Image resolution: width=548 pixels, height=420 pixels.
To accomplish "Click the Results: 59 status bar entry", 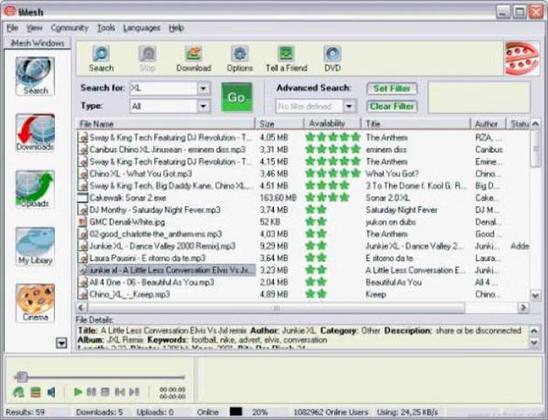I will click(25, 412).
